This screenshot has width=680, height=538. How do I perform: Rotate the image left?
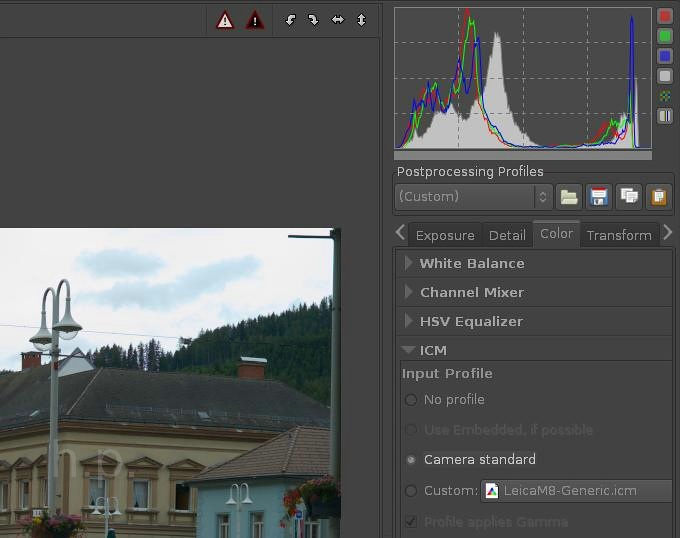291,20
